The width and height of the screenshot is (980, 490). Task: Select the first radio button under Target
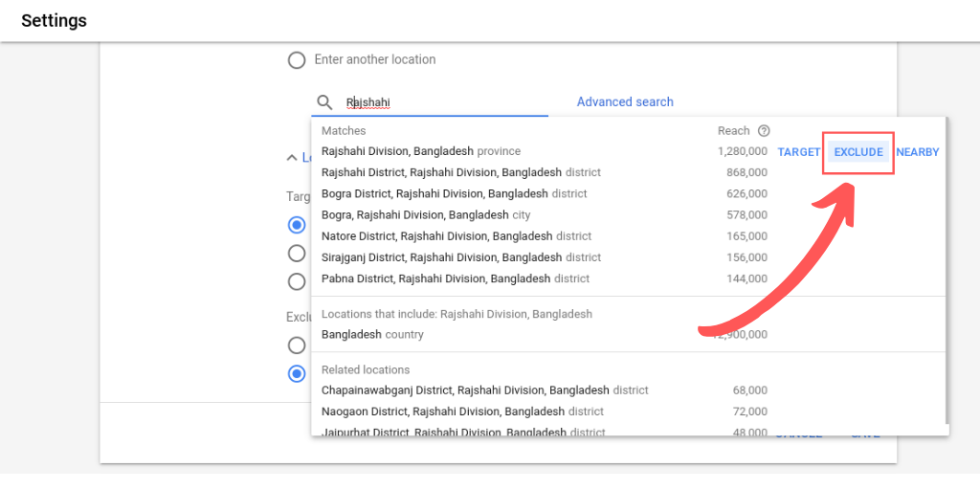pos(297,225)
